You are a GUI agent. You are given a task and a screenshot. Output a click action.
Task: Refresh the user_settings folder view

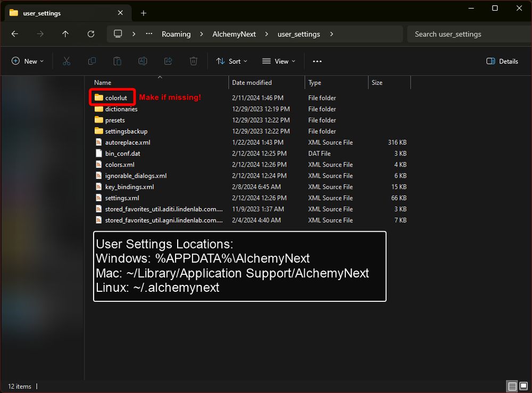(x=90, y=34)
